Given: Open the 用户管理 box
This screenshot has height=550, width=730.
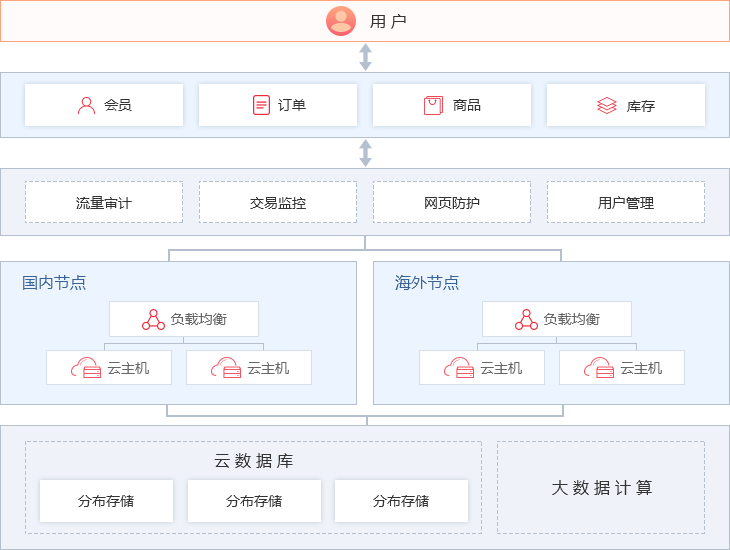Looking at the screenshot, I should point(626,202).
